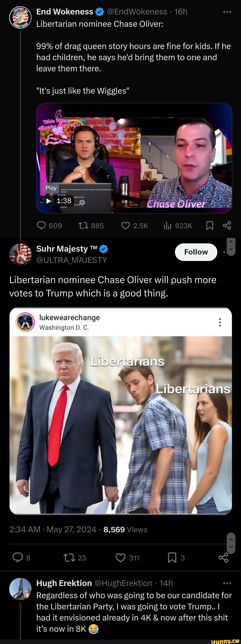Screen dimensions: 241x644
Task: Open Suhr Majesty profile avatar
Action: pos(20,254)
